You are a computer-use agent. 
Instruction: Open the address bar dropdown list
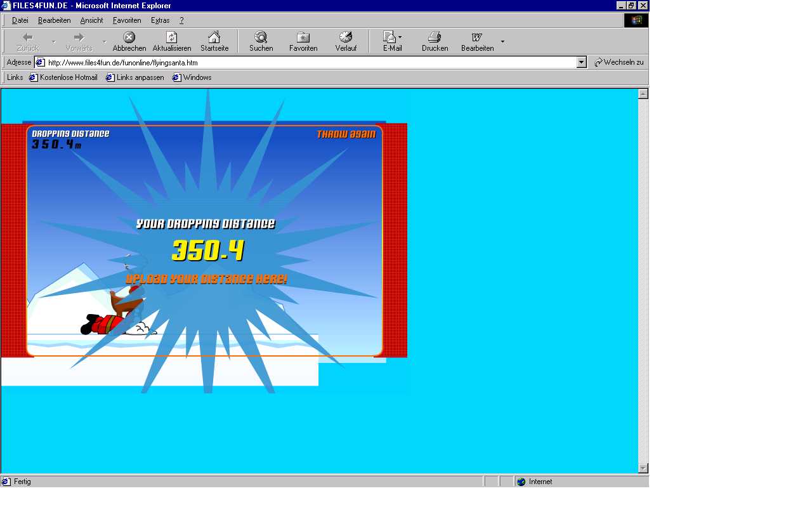(582, 62)
